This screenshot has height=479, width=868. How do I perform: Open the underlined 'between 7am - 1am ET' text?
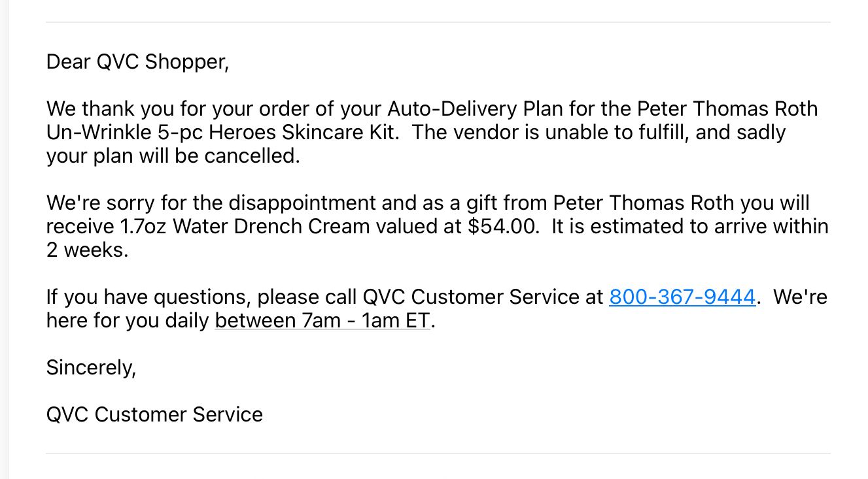[322, 321]
